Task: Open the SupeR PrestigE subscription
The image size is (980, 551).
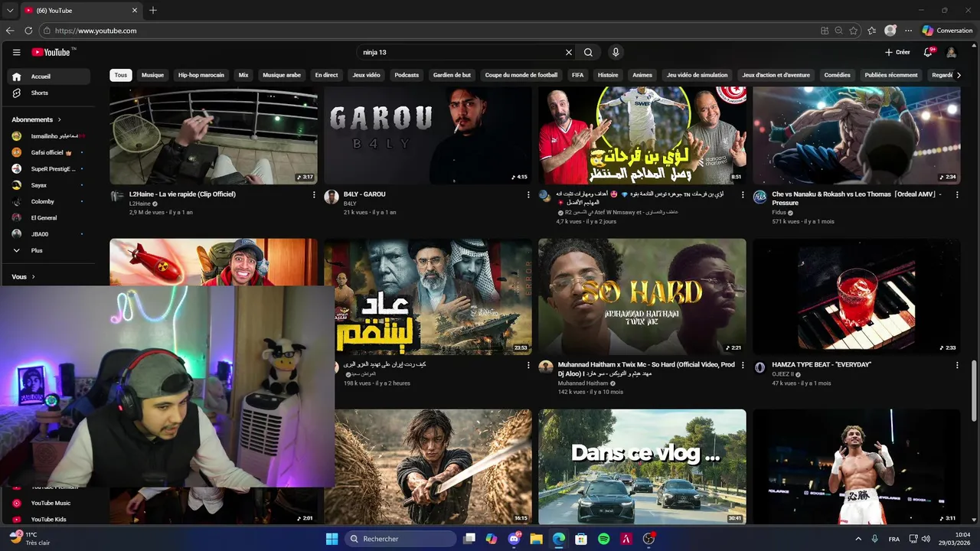Action: tap(49, 168)
